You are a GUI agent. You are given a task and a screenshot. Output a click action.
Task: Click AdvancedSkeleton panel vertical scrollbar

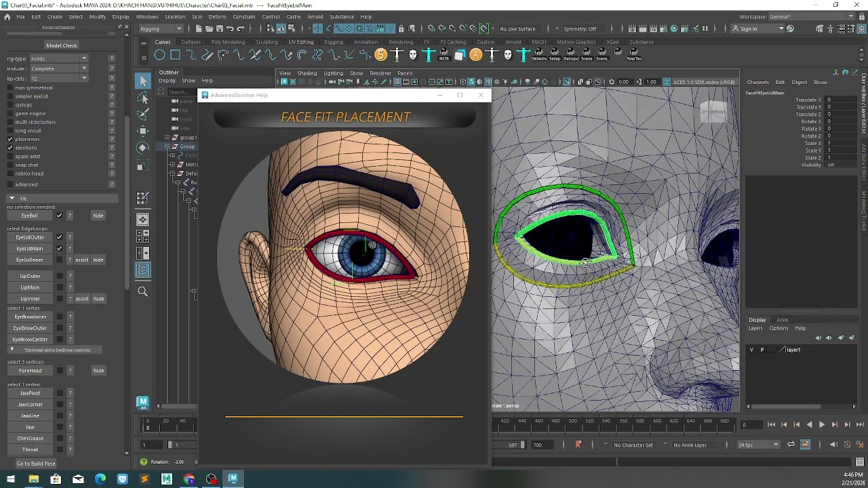127,203
